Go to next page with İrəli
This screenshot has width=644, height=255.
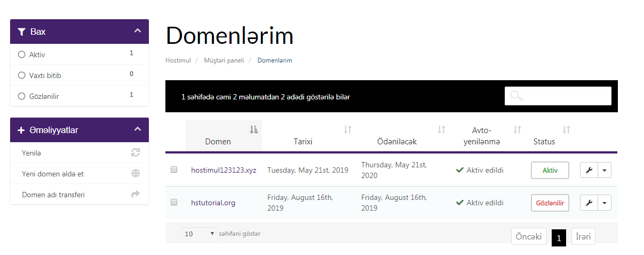583,237
